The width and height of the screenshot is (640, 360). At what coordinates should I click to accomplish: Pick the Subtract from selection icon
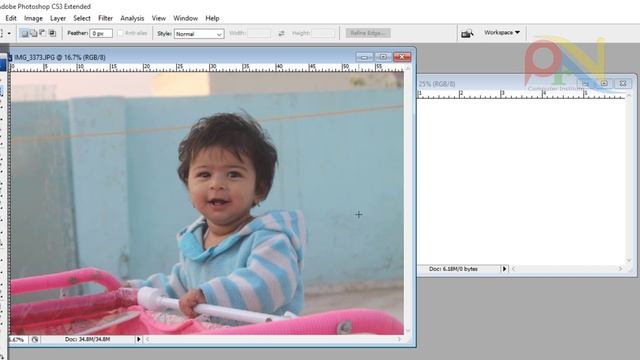(43, 33)
